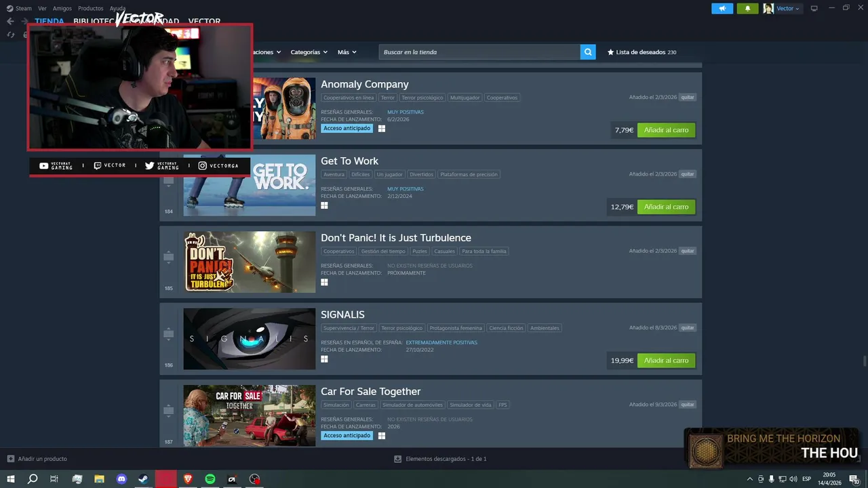Remove Car For Sale Together via quitar
Viewport: 868px width, 488px height.
(x=688, y=405)
